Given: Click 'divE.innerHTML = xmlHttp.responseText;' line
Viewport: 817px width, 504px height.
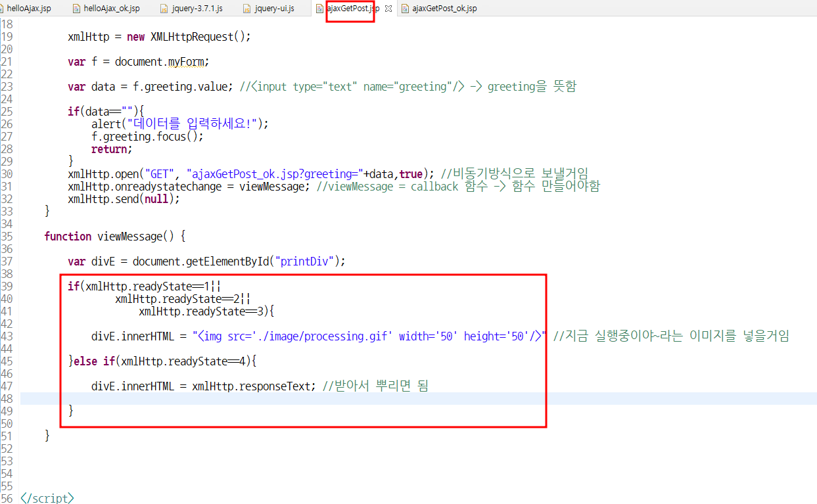Looking at the screenshot, I should [x=204, y=386].
